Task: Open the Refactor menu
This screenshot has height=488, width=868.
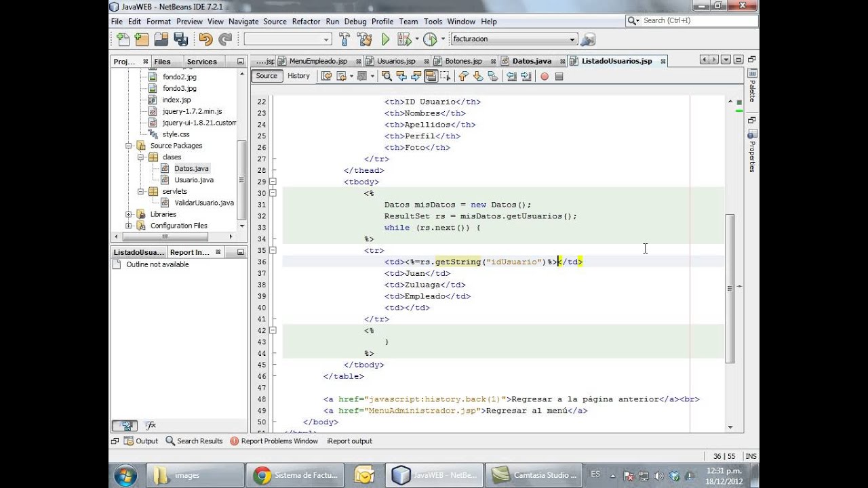Action: 306,22
